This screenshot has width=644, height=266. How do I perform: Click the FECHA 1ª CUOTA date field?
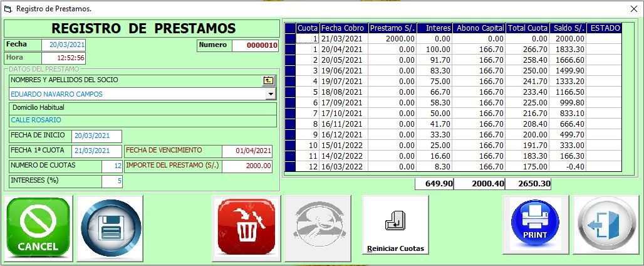pos(96,151)
